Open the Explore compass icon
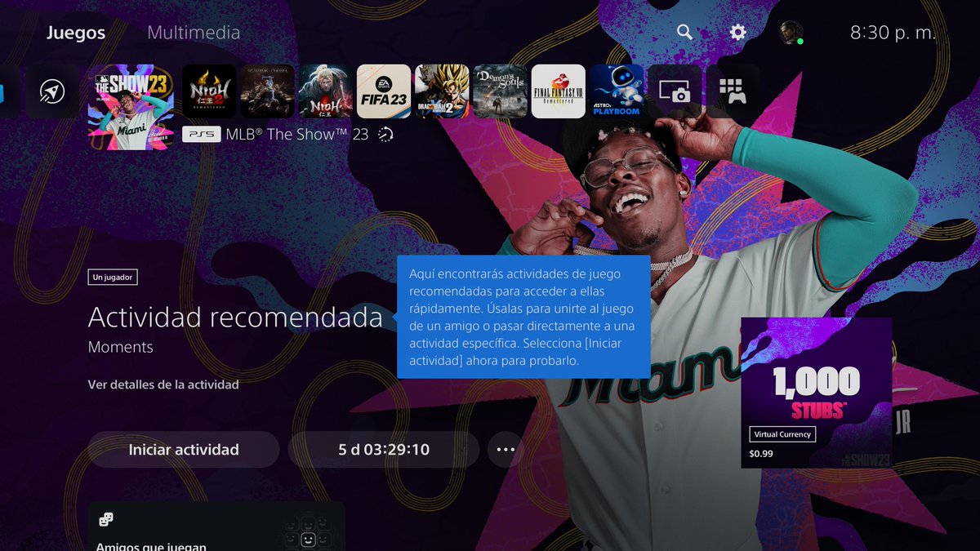This screenshot has height=551, width=980. point(52,91)
